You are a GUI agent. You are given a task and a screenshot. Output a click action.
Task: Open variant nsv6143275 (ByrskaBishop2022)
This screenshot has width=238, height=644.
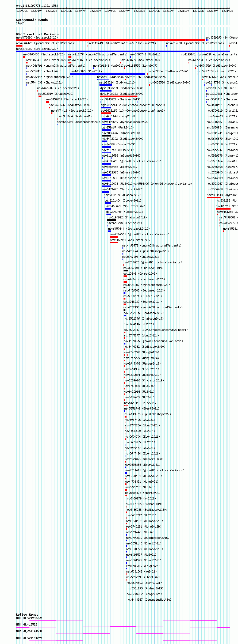(148, 414)
